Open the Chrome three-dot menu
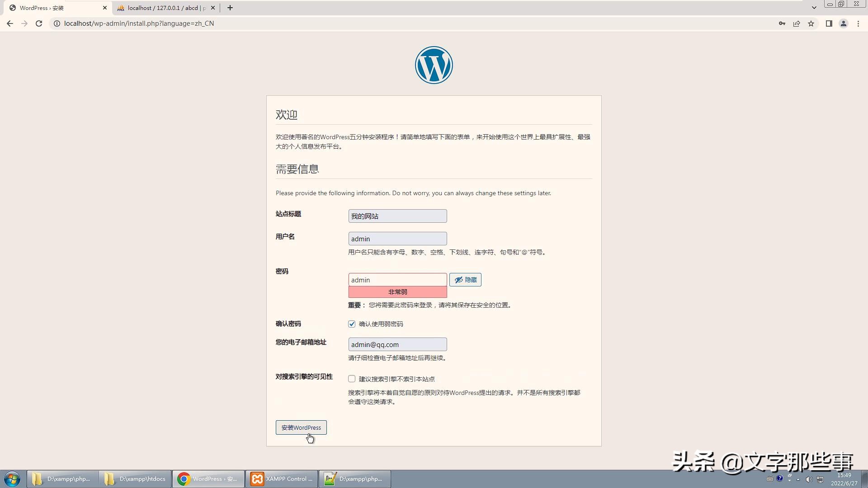The image size is (868, 488). point(858,23)
